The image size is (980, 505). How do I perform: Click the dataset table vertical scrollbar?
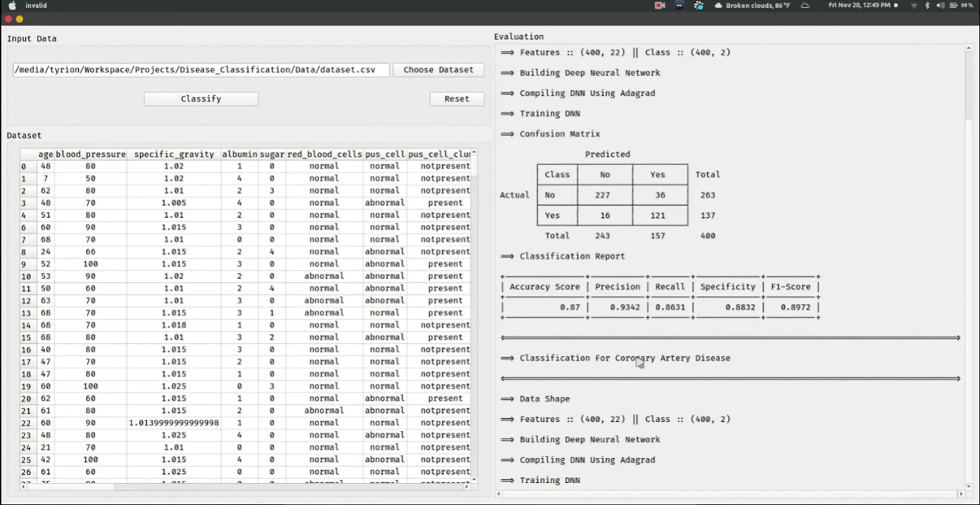coord(474,166)
